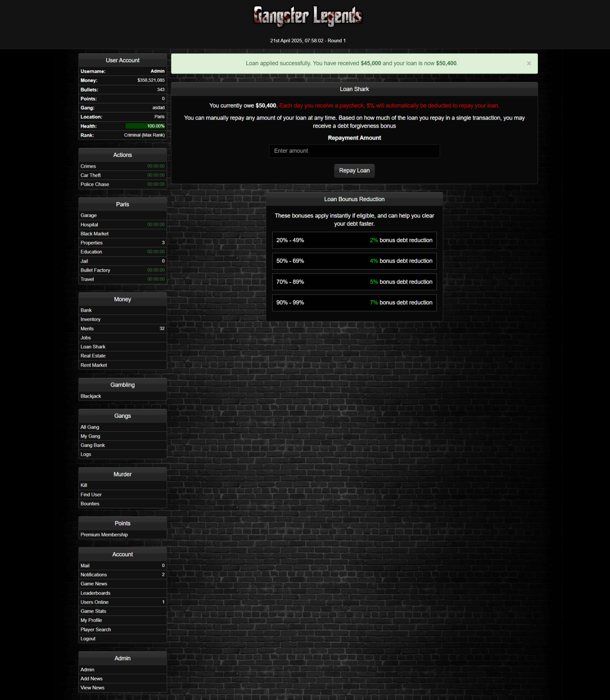
Task: Open the Travel page
Action: point(87,279)
